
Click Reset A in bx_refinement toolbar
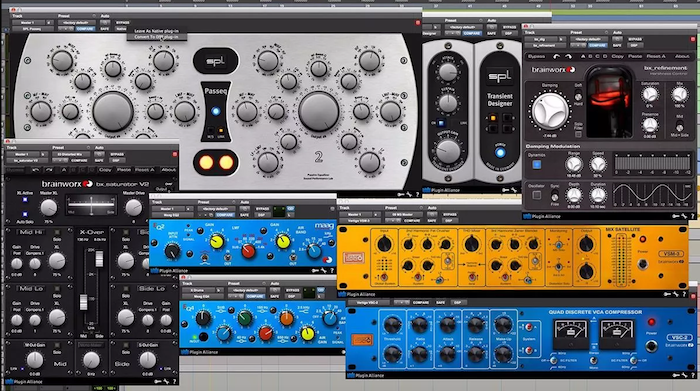point(656,57)
